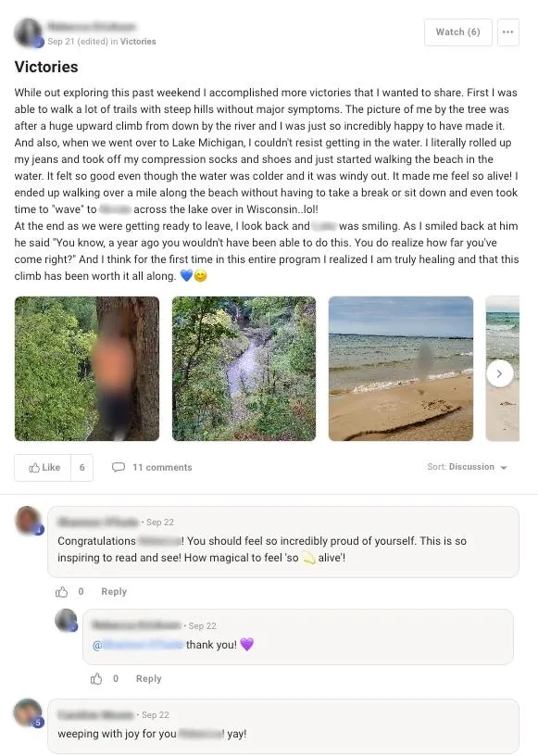
Task: Click the Watch (6) button
Action: pyautogui.click(x=458, y=32)
